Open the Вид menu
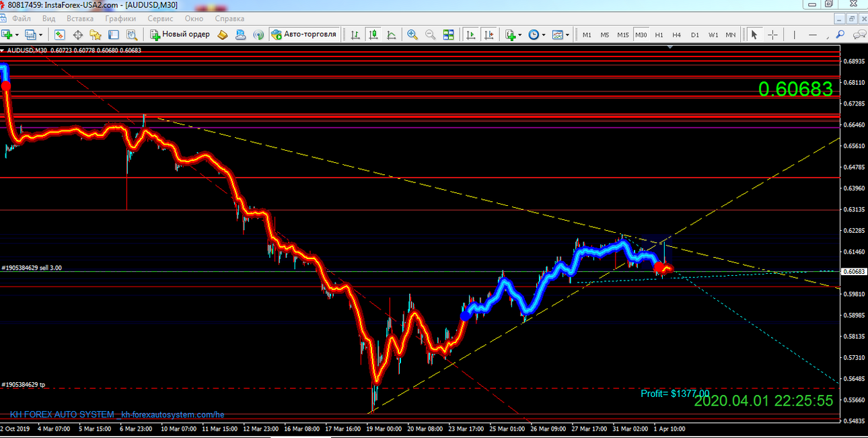868x438 pixels. [x=48, y=19]
